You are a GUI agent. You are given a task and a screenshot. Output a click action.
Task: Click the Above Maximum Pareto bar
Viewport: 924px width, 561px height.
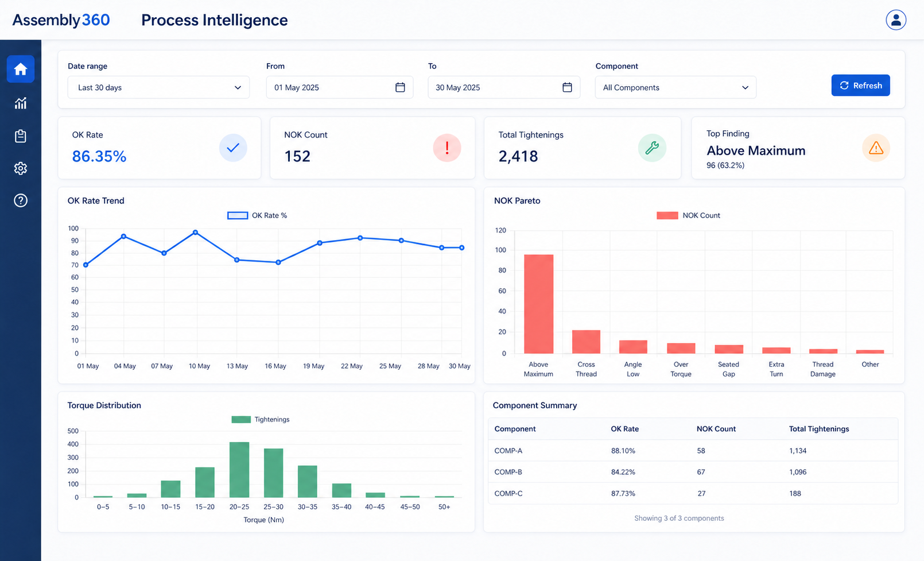click(538, 304)
